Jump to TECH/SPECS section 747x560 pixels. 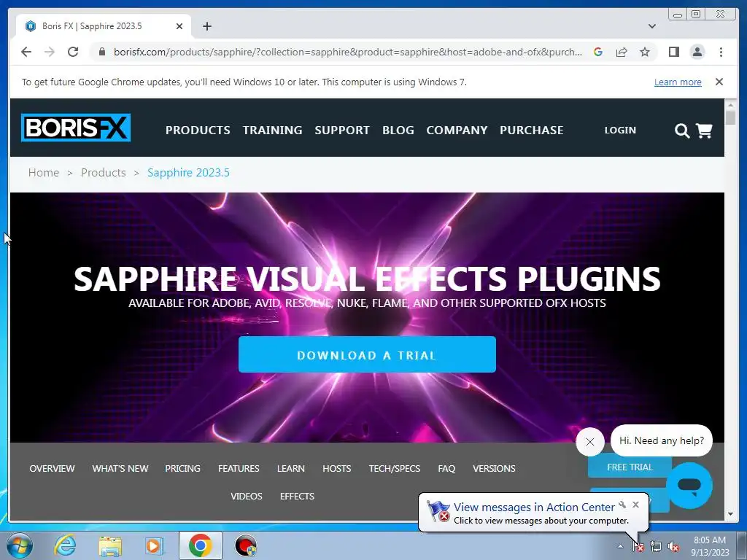pos(395,469)
